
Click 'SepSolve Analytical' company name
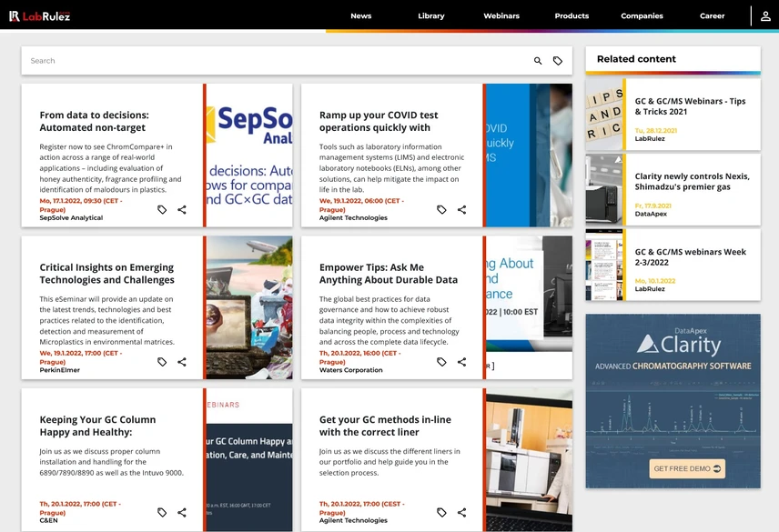(71, 218)
